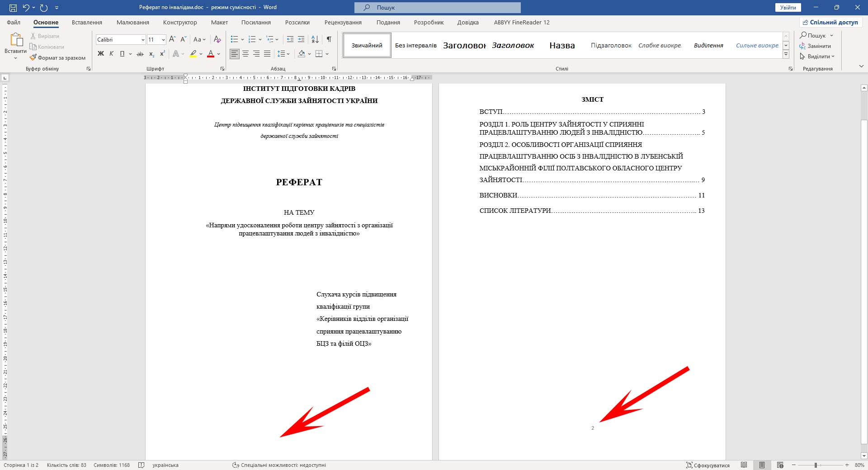The image size is (868, 470).
Task: Open line spacing dropdown
Action: (x=283, y=54)
